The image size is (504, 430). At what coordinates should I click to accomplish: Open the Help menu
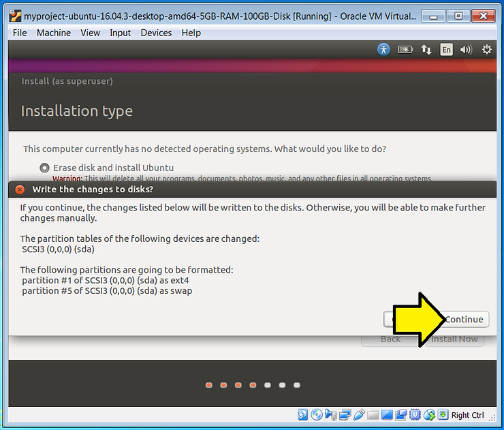click(x=191, y=33)
